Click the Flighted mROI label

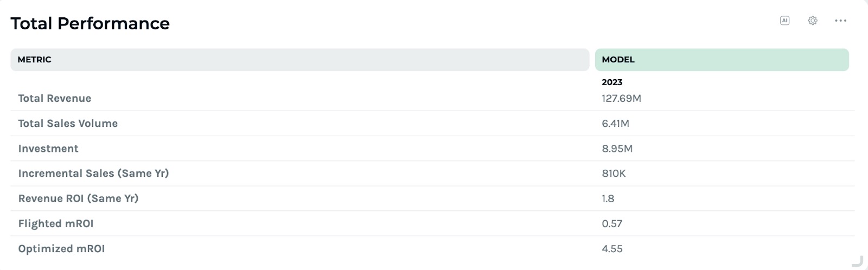(x=56, y=223)
